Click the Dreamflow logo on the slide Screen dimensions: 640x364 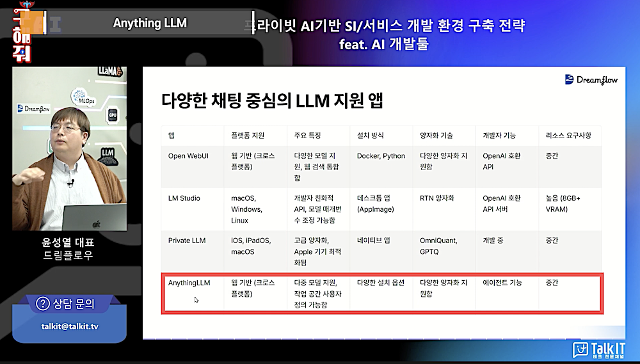click(x=591, y=79)
